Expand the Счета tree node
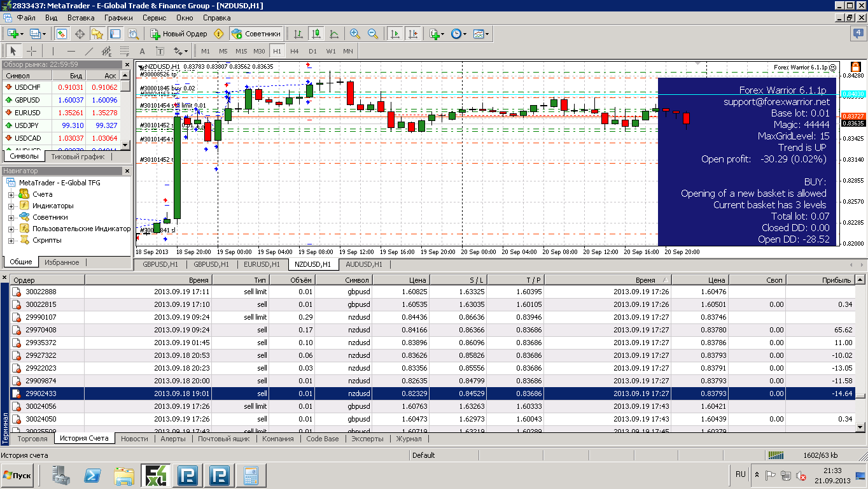This screenshot has height=489, width=868. pyautogui.click(x=11, y=194)
